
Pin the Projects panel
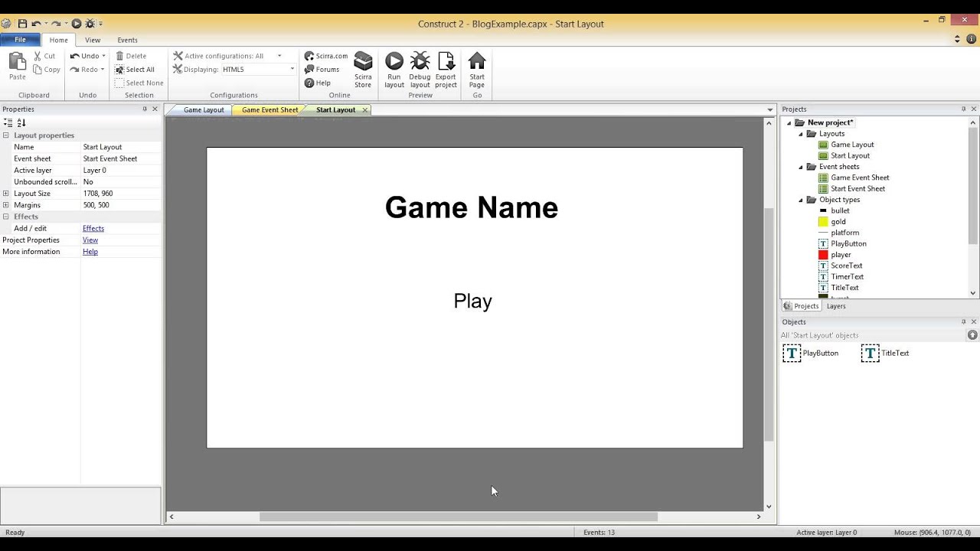(x=964, y=109)
